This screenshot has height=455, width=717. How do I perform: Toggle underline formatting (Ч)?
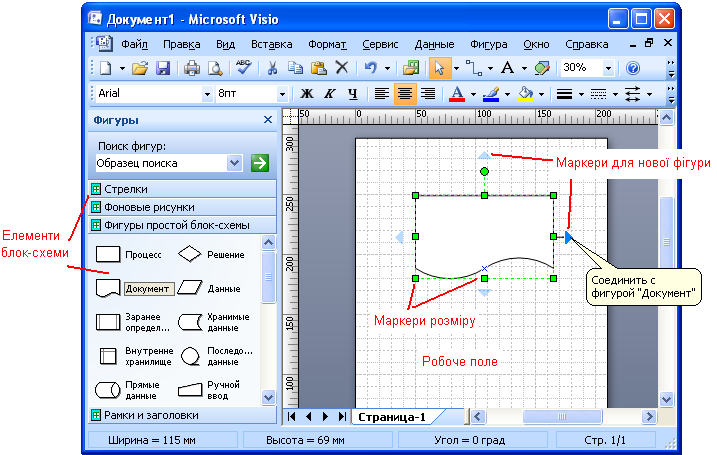(x=353, y=94)
